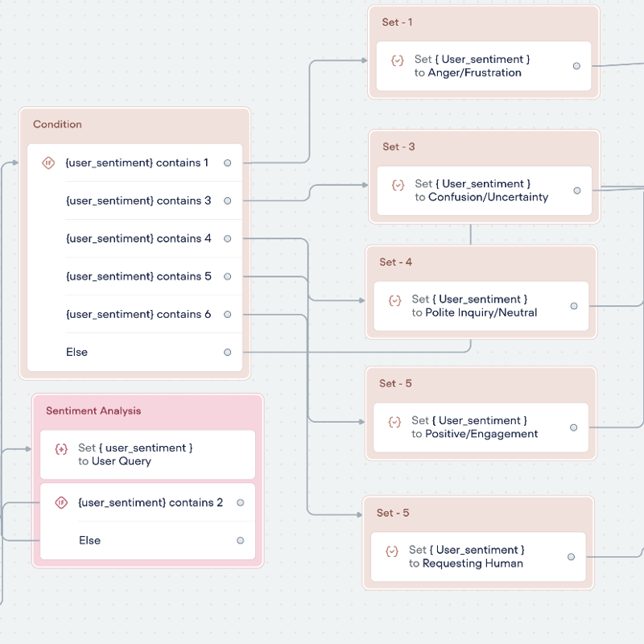644x644 pixels.
Task: Select the "{user_sentiment} contains 4" condition row
Action: pyautogui.click(x=138, y=238)
